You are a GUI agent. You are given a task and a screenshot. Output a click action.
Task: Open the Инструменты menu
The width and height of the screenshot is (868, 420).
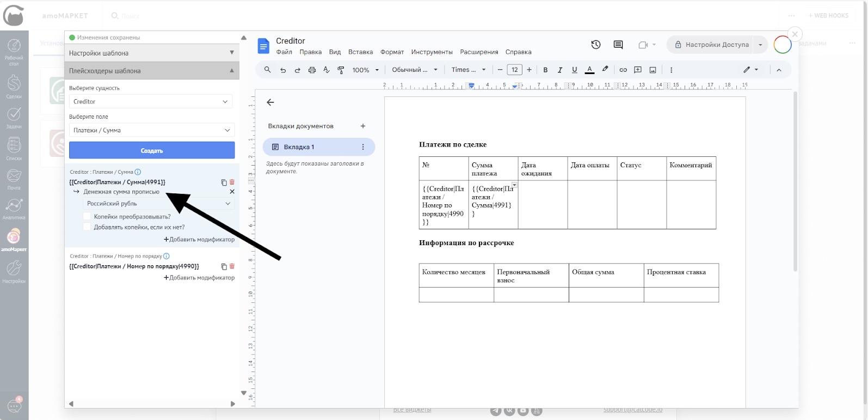point(432,52)
